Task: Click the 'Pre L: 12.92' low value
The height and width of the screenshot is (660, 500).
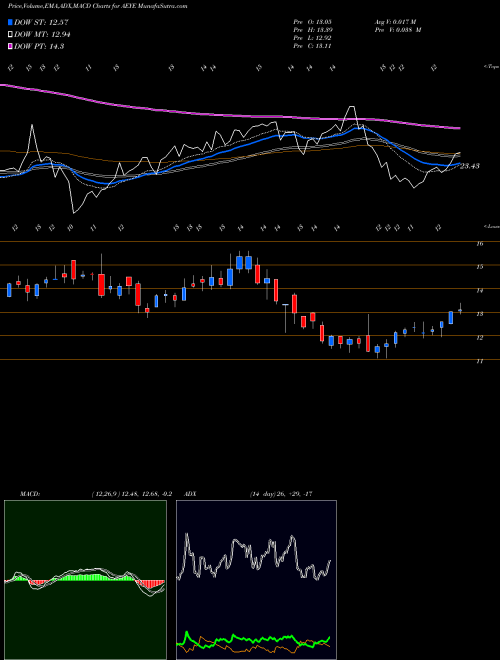Action: (x=313, y=38)
